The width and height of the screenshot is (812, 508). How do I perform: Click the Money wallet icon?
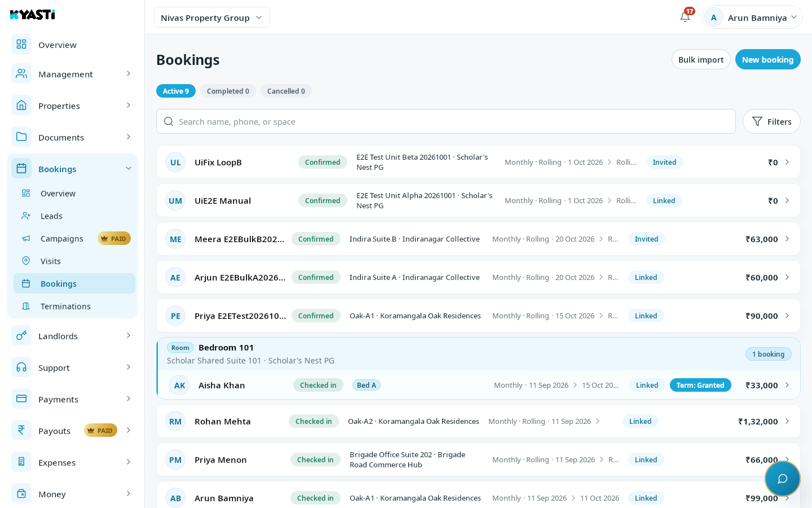click(x=21, y=493)
